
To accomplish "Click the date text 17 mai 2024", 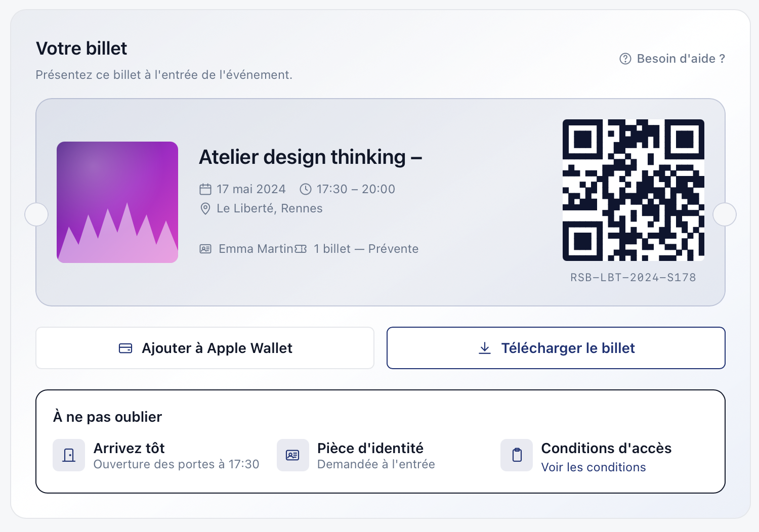I will coord(251,189).
